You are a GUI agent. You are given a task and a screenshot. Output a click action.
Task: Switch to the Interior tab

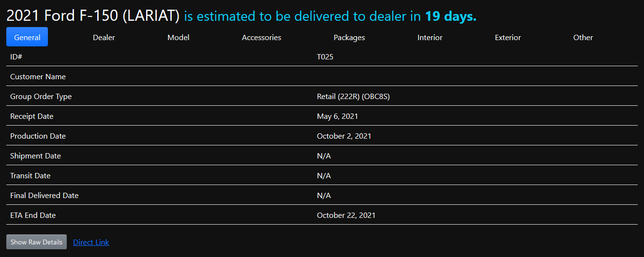[x=430, y=37]
